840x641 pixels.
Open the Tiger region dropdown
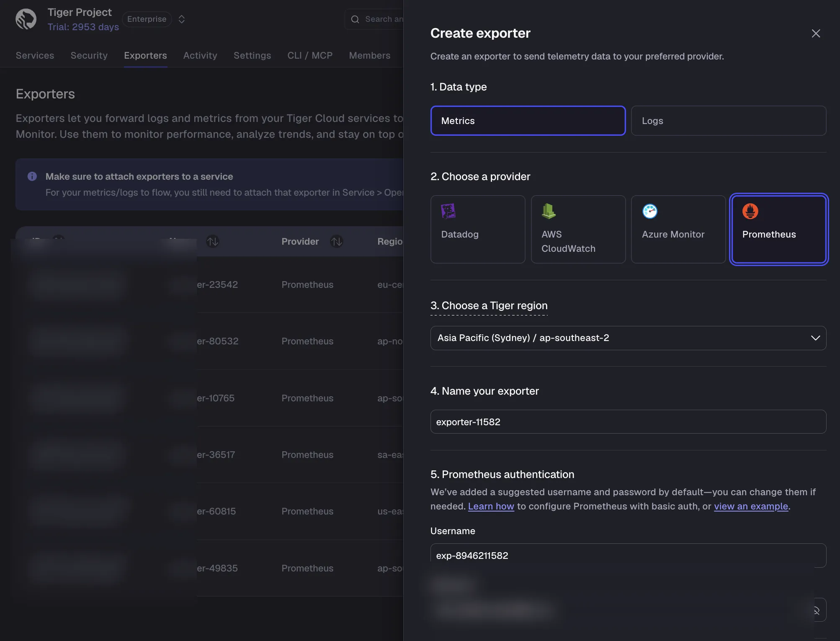click(628, 338)
